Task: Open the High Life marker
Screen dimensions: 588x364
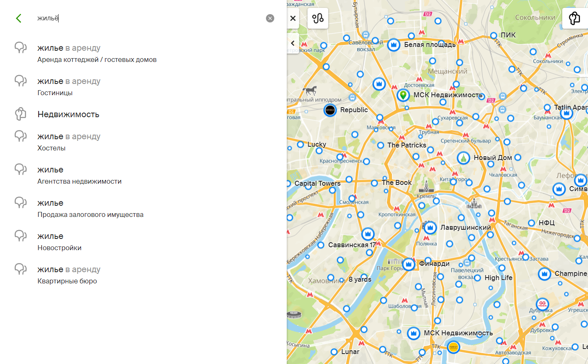Action: (x=477, y=278)
